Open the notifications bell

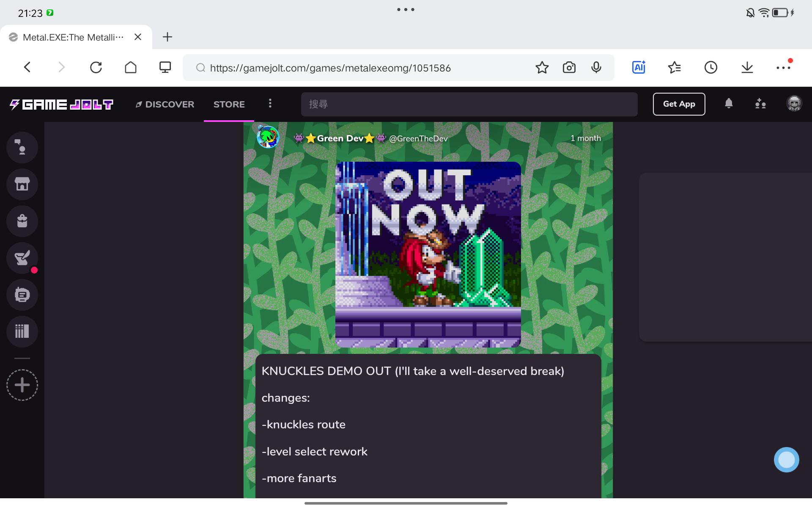729,104
